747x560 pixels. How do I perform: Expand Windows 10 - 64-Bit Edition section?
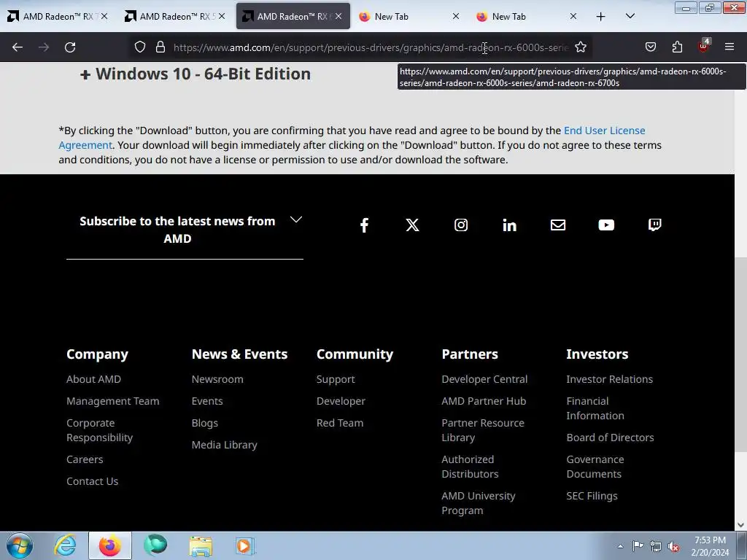[196, 74]
